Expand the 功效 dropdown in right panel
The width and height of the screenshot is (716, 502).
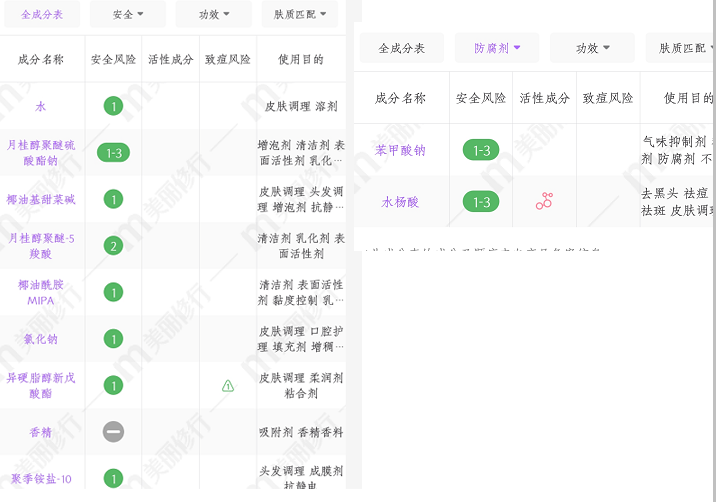click(592, 48)
